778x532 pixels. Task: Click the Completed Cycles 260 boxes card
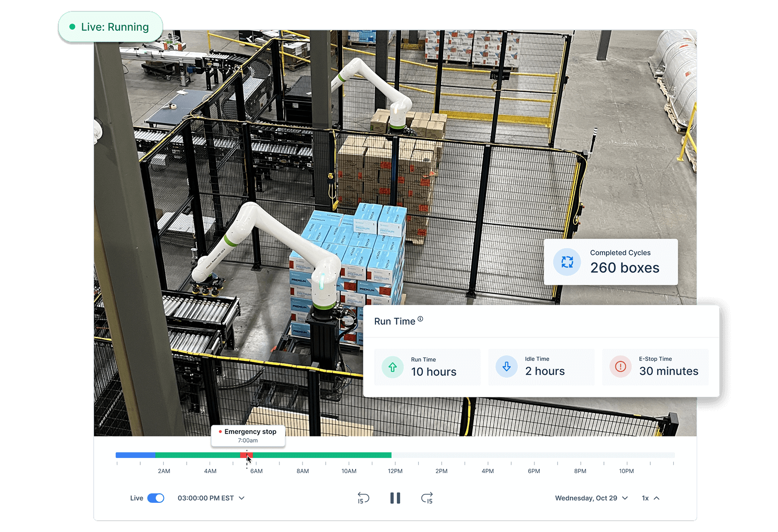pyautogui.click(x=611, y=262)
